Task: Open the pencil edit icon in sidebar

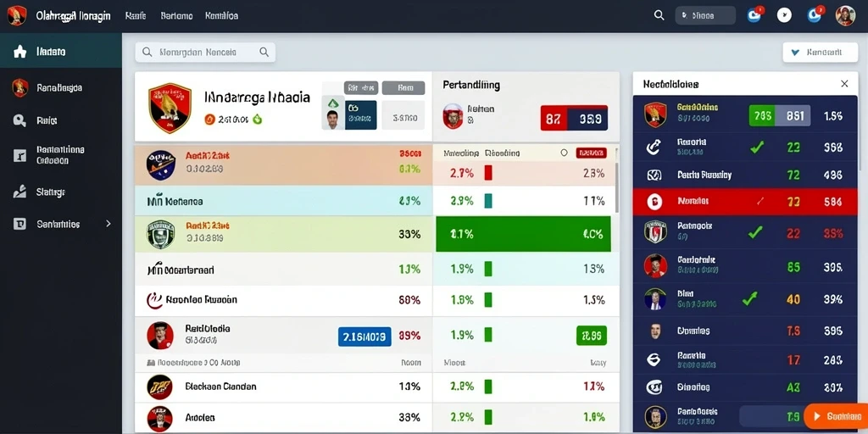Action: pos(19,192)
